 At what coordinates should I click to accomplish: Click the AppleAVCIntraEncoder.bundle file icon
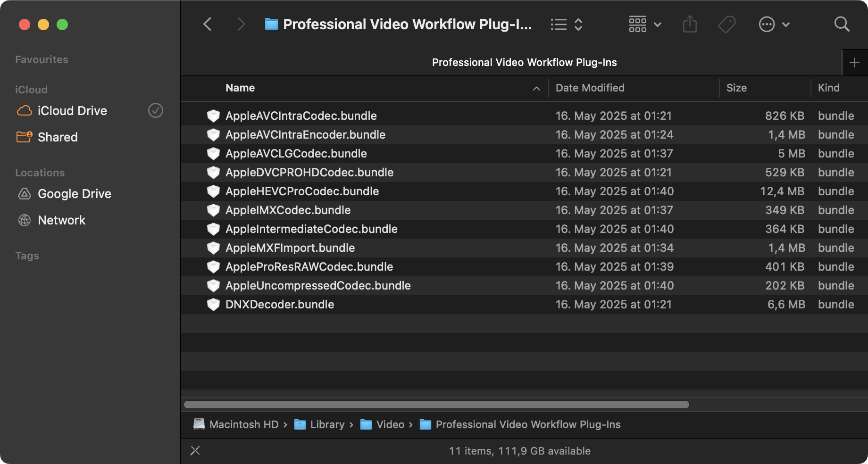pyautogui.click(x=213, y=134)
